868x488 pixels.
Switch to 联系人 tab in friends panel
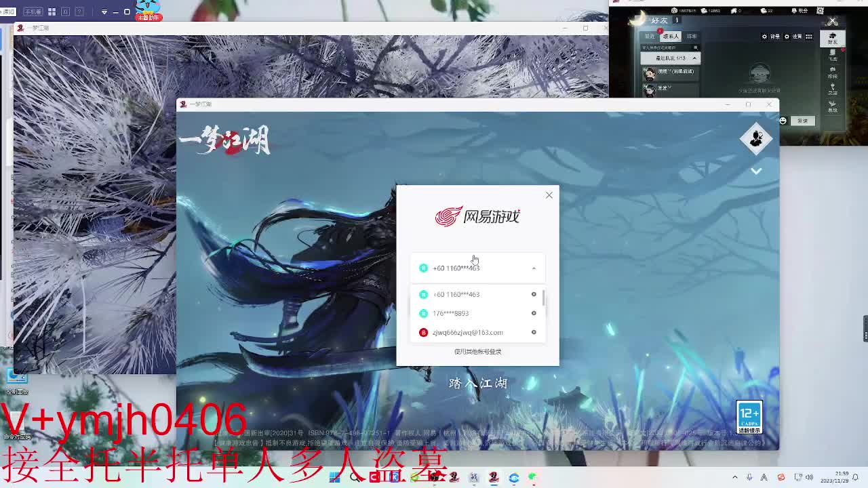671,36
